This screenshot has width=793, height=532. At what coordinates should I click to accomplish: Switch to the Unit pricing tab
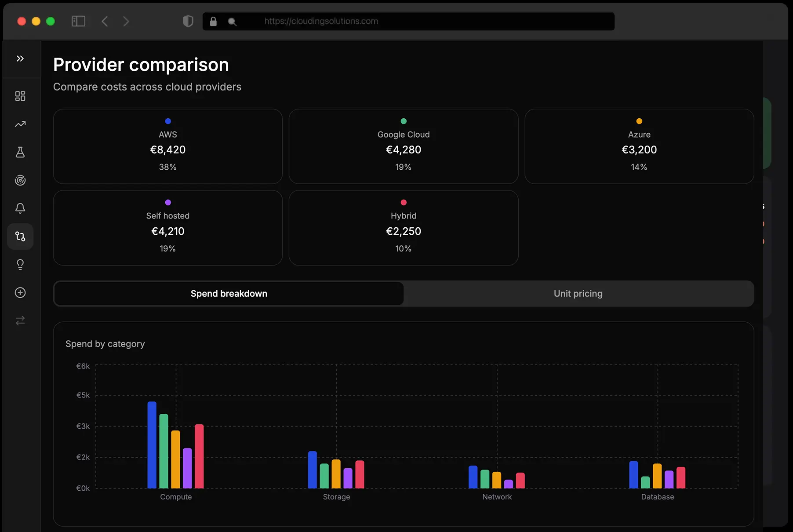pyautogui.click(x=578, y=293)
